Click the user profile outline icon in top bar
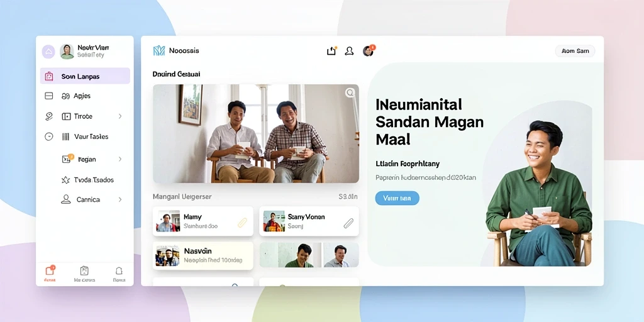 (349, 51)
